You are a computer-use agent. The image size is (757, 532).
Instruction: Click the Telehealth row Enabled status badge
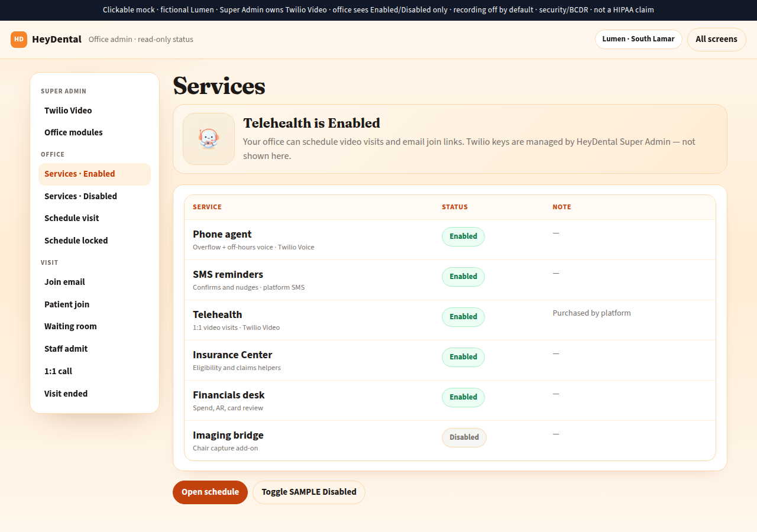[463, 317]
